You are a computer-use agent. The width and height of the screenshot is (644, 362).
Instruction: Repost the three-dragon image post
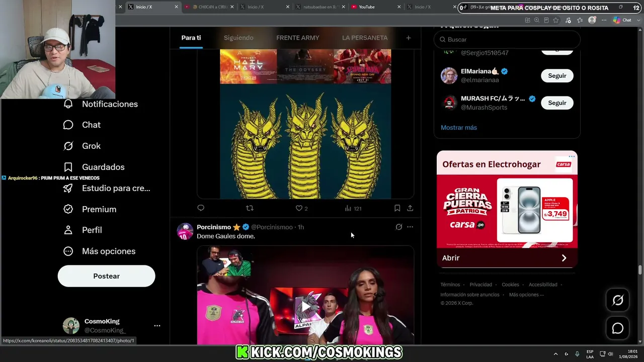250,208
